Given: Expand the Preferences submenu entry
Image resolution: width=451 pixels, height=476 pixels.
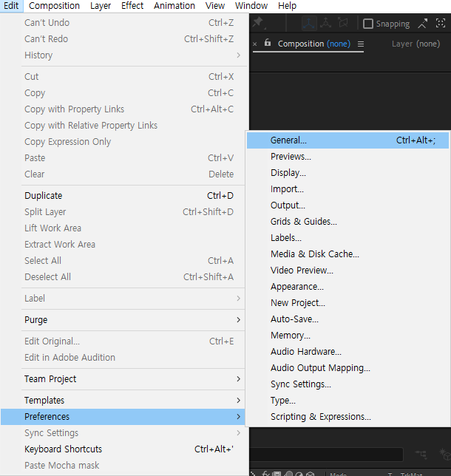Looking at the screenshot, I should coord(123,417).
